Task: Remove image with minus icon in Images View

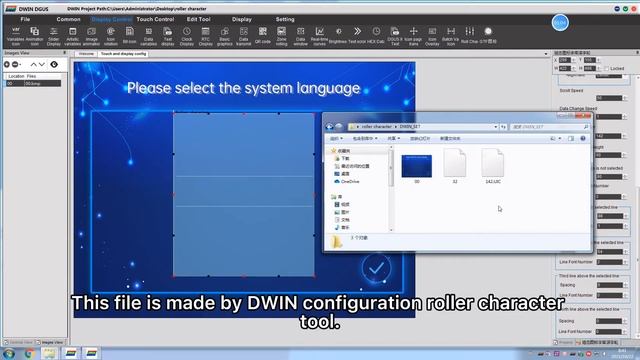Action: coord(16,64)
